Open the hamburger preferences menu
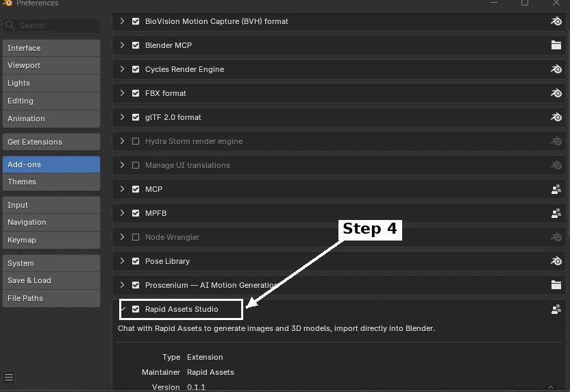 pyautogui.click(x=9, y=378)
